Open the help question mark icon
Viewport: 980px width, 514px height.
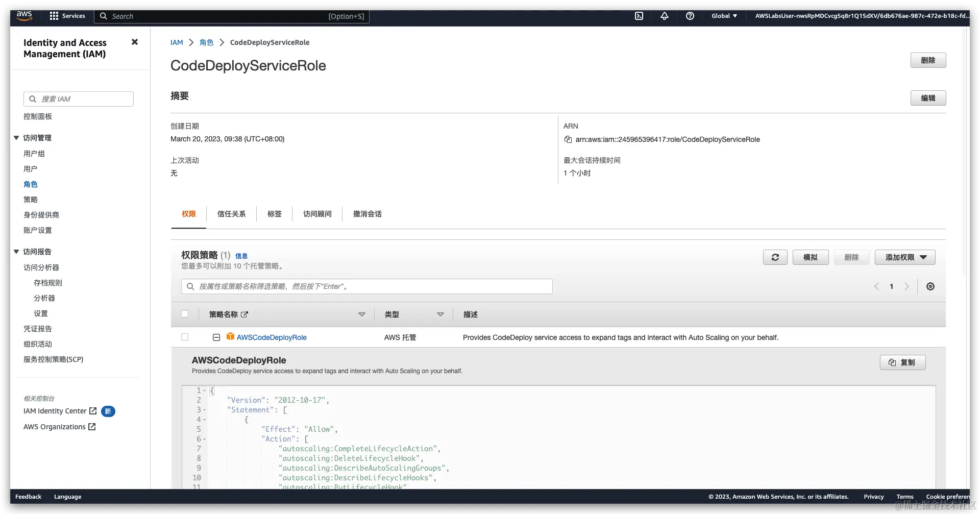(690, 16)
